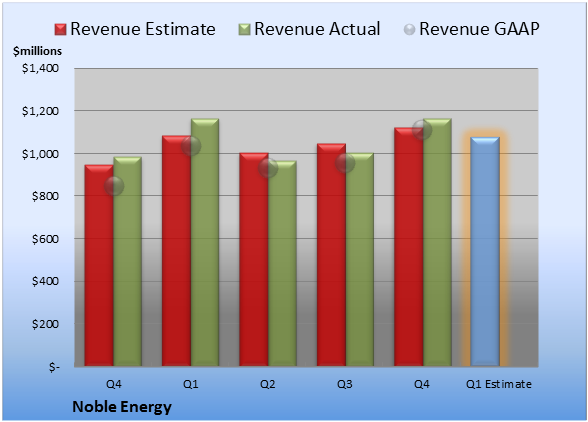Screen dimensions: 588x422
Task: Click the '$800' axis value
Action: 45,196
